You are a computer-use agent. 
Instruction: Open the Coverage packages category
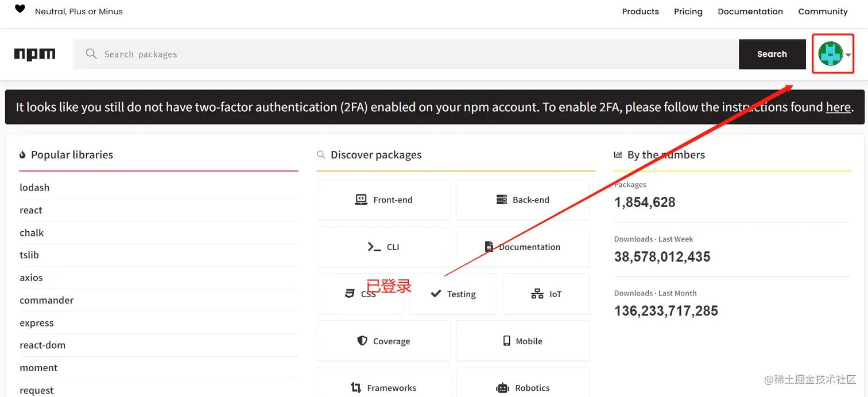[x=383, y=341]
